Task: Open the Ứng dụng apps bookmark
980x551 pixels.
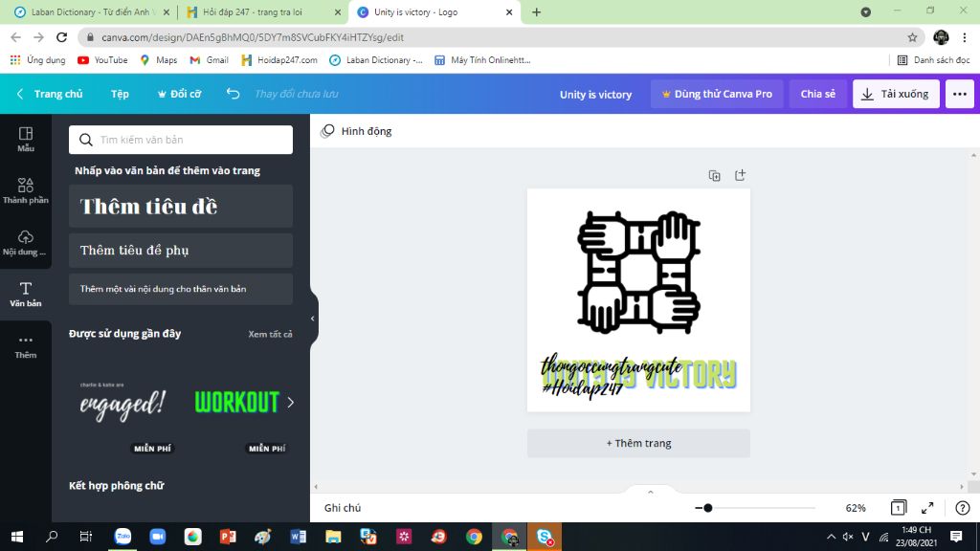Action: click(x=37, y=60)
